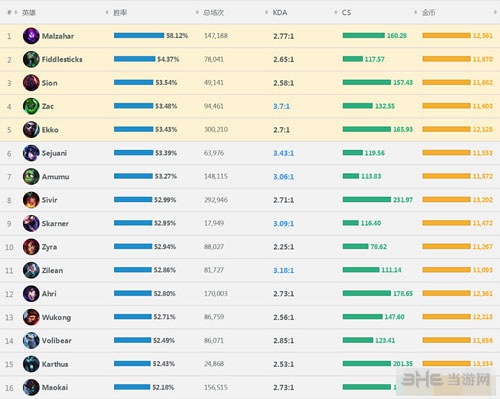Click Karthus' champion portrait icon
This screenshot has width=500, height=399.
click(31, 364)
